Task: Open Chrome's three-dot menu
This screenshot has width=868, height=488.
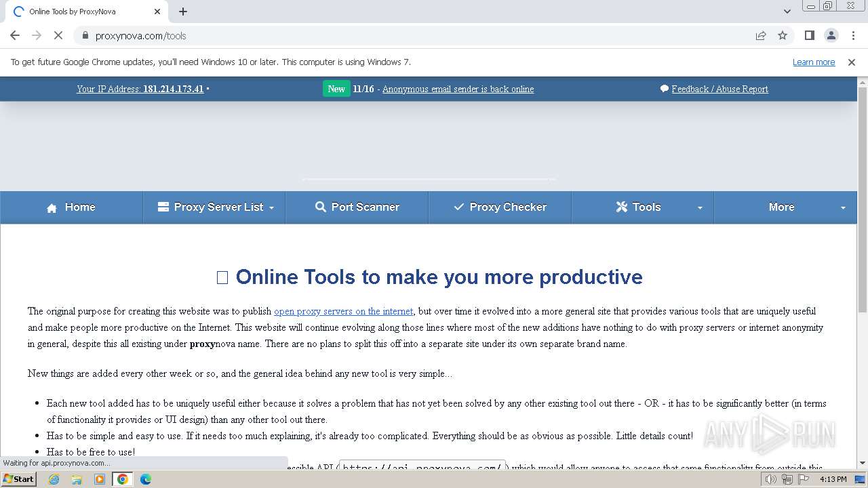Action: click(853, 36)
